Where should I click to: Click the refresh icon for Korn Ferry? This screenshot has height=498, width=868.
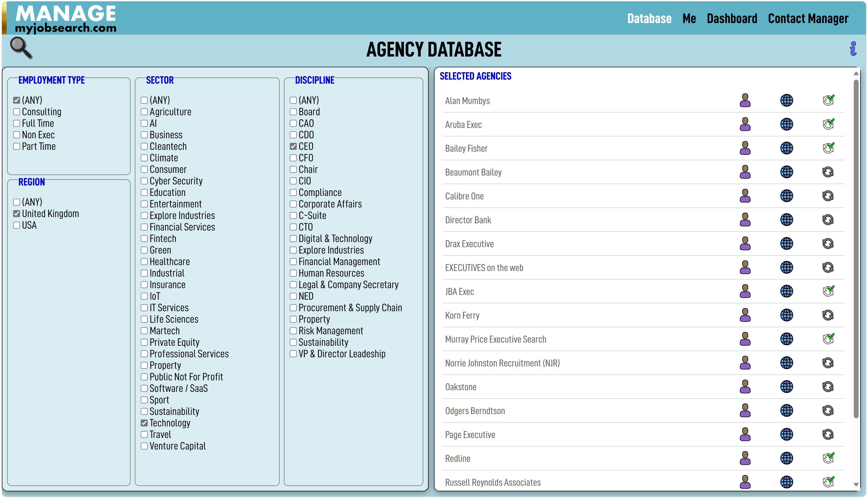pos(828,315)
